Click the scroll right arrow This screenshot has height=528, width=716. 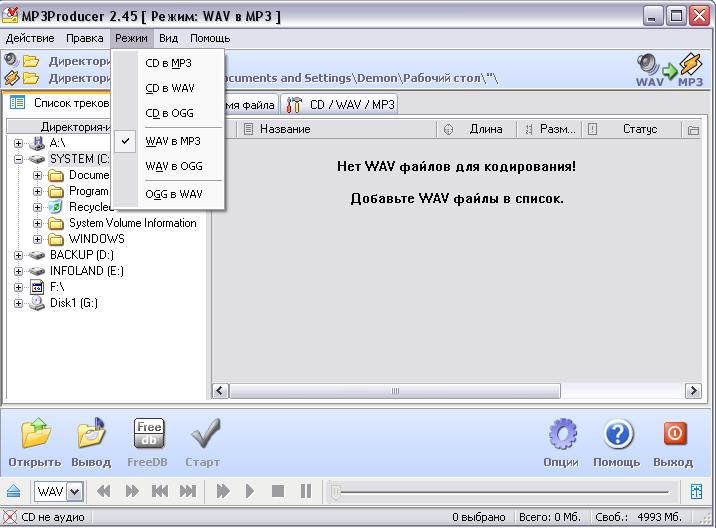click(x=693, y=391)
